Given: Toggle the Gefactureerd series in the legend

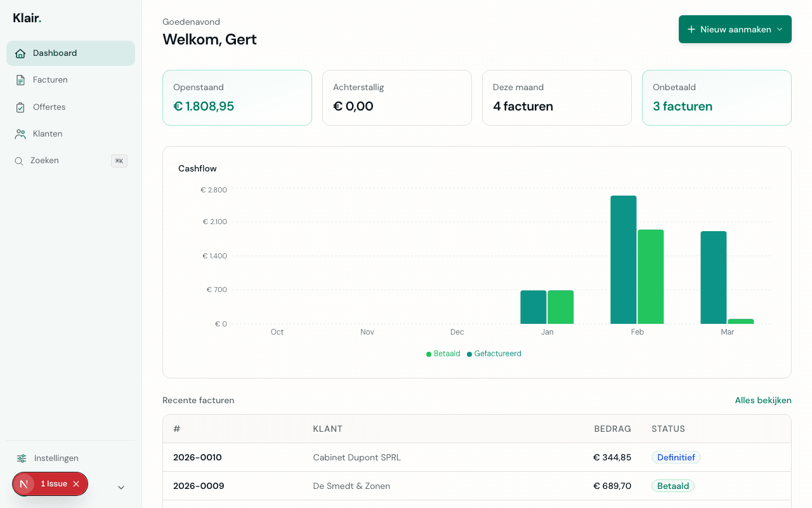Looking at the screenshot, I should pyautogui.click(x=494, y=354).
